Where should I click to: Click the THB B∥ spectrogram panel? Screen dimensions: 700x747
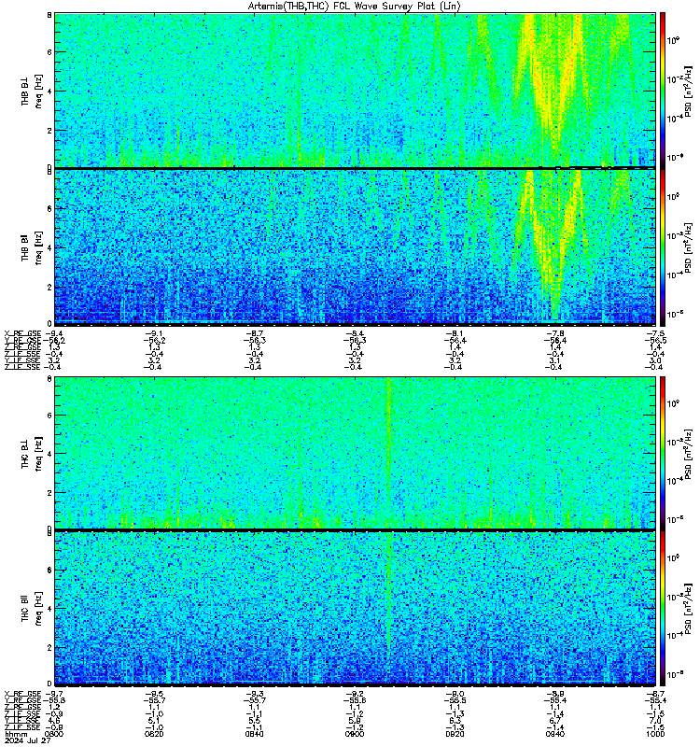[x=356, y=247]
